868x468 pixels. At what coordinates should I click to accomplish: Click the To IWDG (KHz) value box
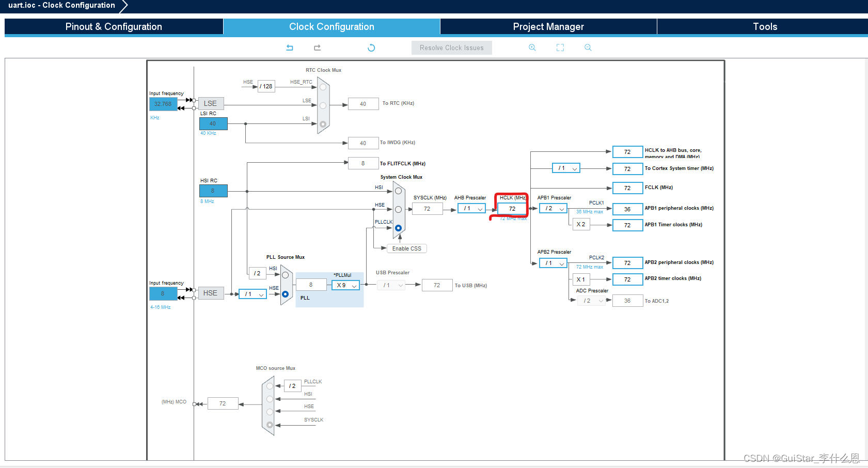(363, 143)
